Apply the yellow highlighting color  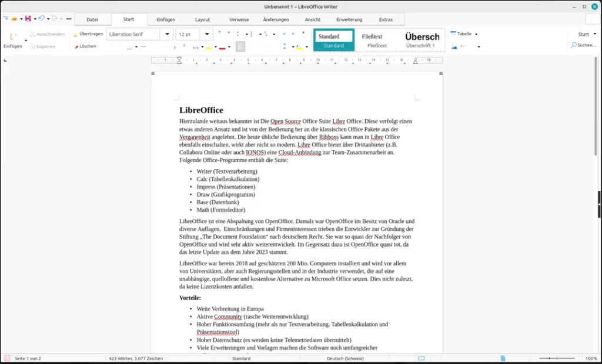(x=209, y=47)
